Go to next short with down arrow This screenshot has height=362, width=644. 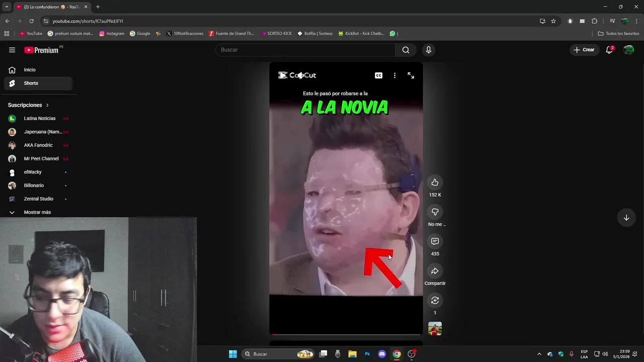pyautogui.click(x=626, y=218)
